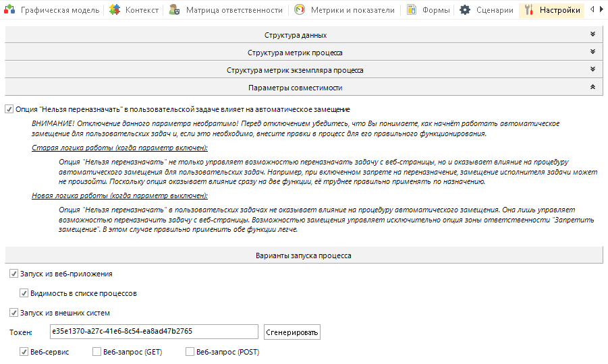Uncheck "Видимость в списке процессов" option
This screenshot has width=608, height=364.
tap(25, 294)
